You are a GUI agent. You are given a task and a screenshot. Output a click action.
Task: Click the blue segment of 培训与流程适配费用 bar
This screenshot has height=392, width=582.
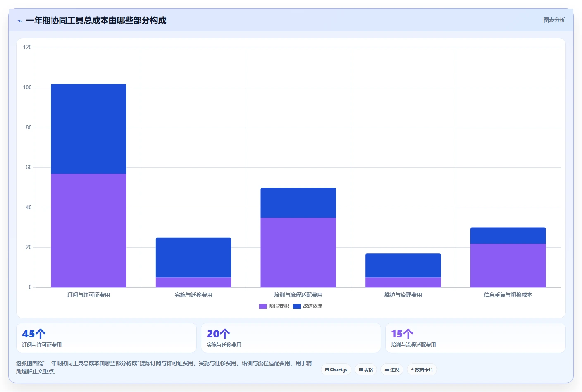298,203
